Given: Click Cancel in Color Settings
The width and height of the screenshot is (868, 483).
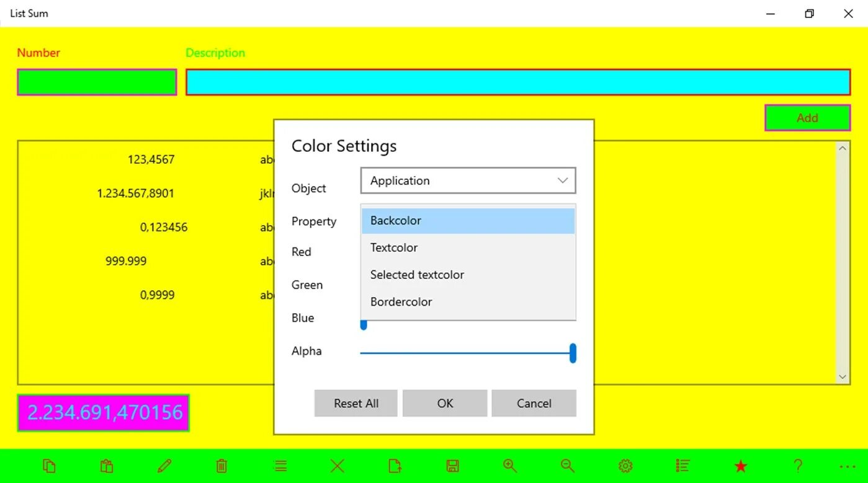Looking at the screenshot, I should [x=534, y=403].
